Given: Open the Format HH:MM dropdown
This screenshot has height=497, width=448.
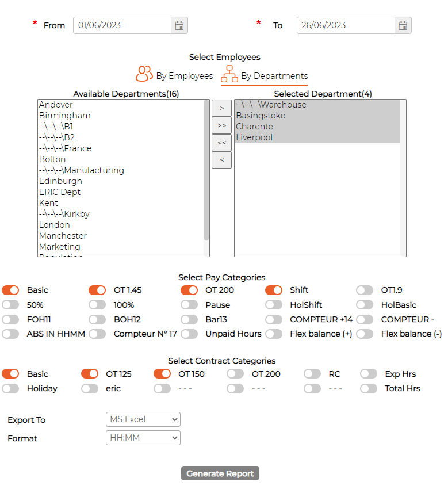Looking at the screenshot, I should tap(143, 438).
